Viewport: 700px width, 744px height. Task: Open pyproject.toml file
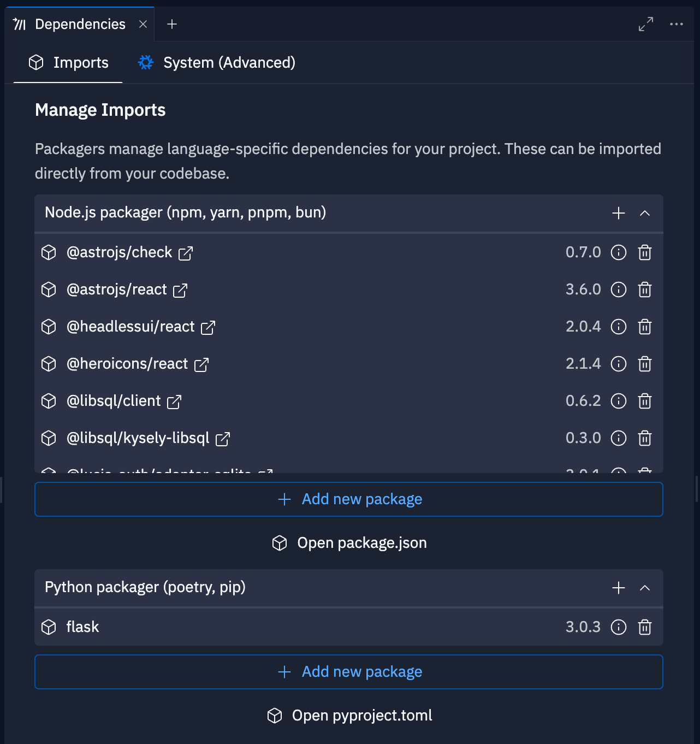349,716
